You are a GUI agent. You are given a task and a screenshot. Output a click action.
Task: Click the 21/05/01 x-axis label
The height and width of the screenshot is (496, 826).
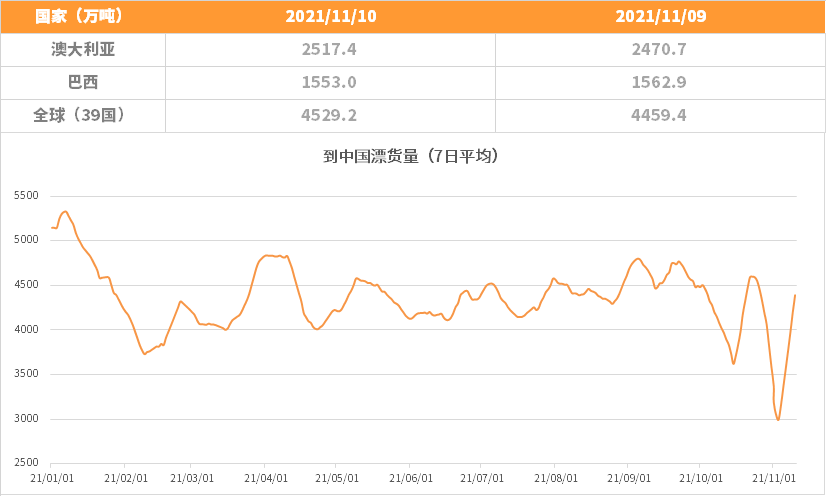(x=337, y=478)
